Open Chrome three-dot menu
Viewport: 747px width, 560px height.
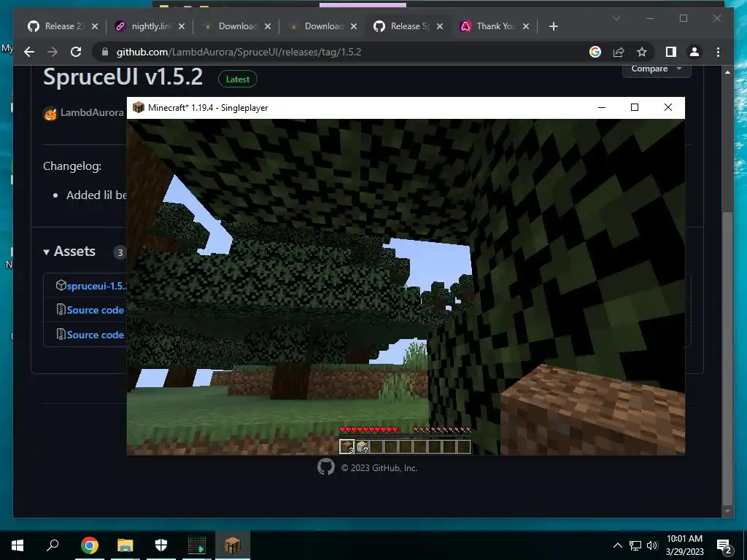point(718,52)
